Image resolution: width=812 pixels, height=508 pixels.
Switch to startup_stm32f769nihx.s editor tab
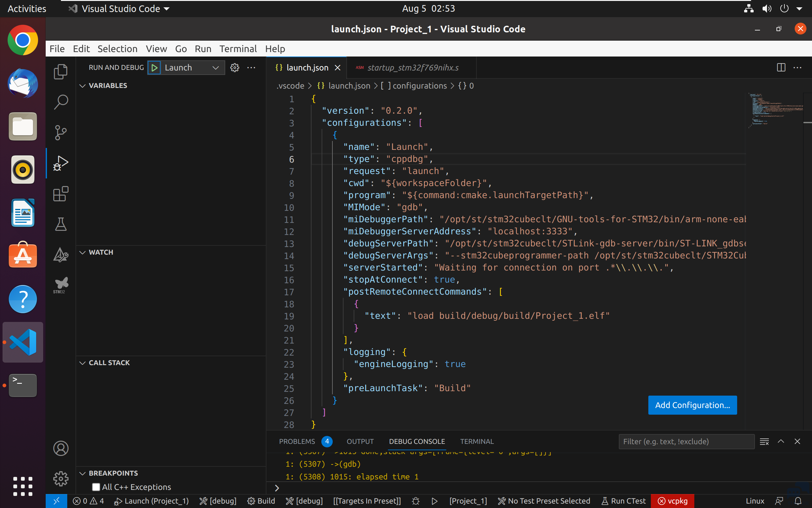pyautogui.click(x=411, y=68)
